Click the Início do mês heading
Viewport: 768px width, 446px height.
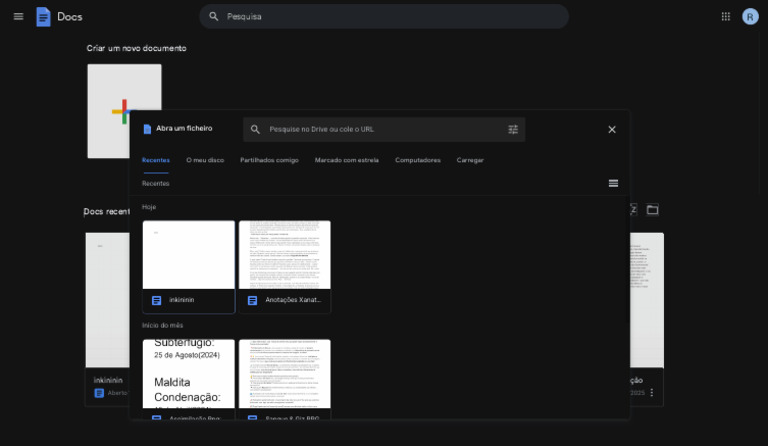click(x=162, y=326)
